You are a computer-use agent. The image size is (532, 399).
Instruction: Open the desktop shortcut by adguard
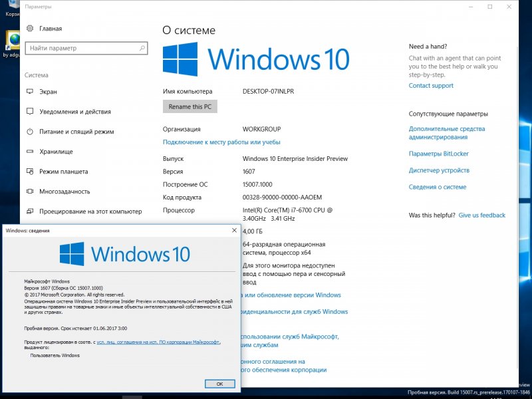pos(11,44)
